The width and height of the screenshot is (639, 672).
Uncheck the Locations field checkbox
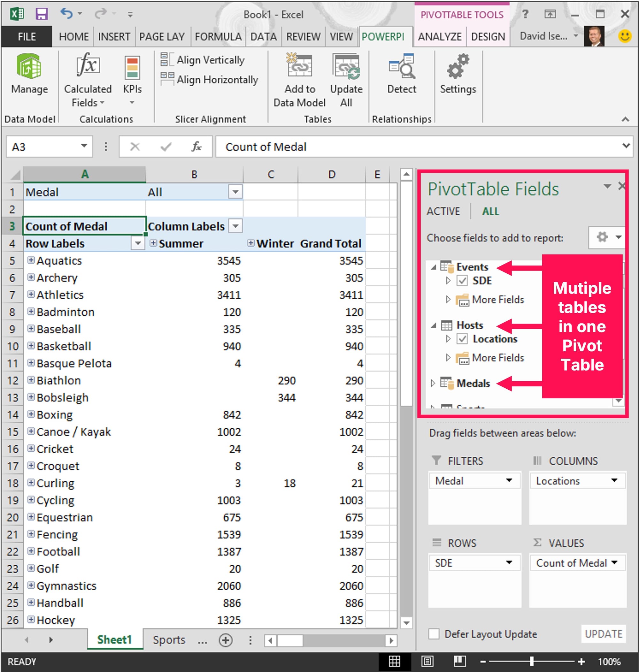(462, 339)
